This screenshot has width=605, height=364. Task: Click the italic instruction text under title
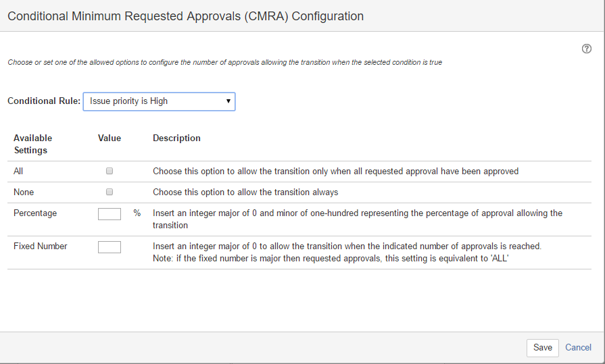pyautogui.click(x=225, y=62)
